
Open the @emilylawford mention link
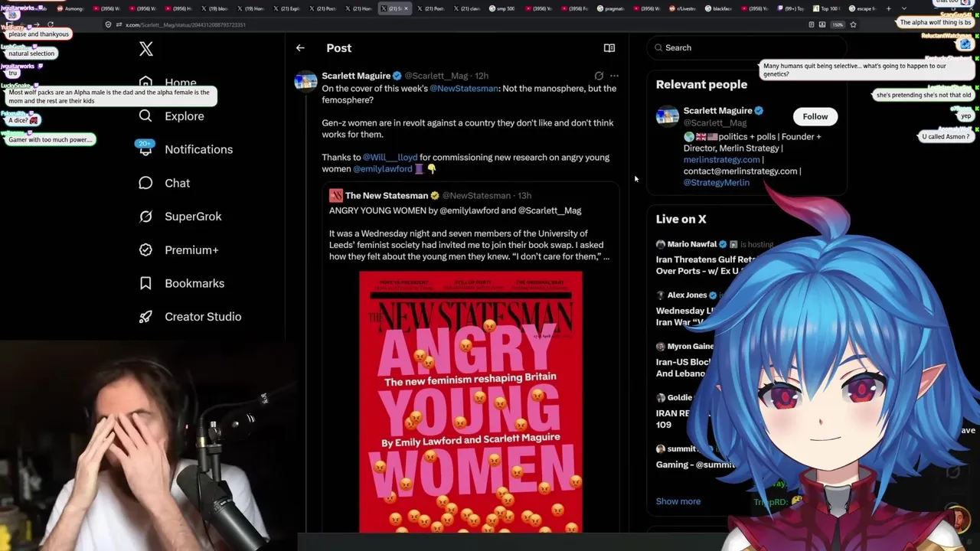pyautogui.click(x=382, y=169)
